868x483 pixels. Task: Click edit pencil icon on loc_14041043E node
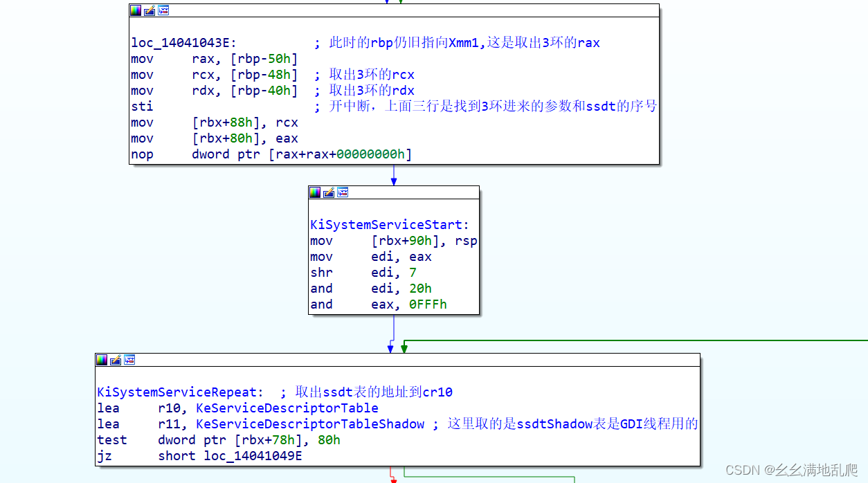point(150,10)
